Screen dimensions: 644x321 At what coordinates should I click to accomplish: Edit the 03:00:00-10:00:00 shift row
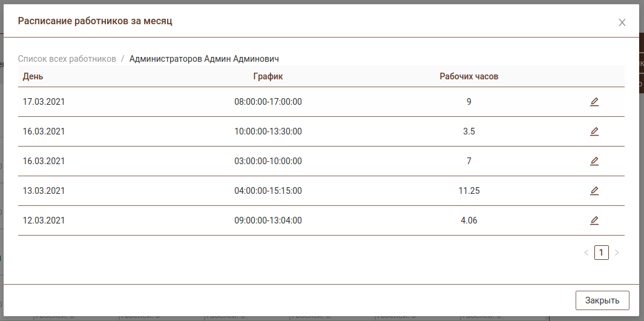[594, 161]
